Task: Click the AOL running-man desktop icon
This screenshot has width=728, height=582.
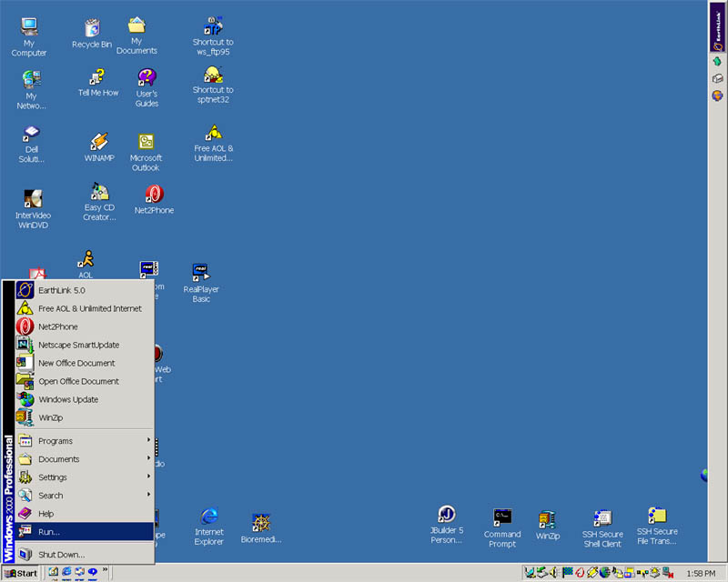Action: [86, 264]
